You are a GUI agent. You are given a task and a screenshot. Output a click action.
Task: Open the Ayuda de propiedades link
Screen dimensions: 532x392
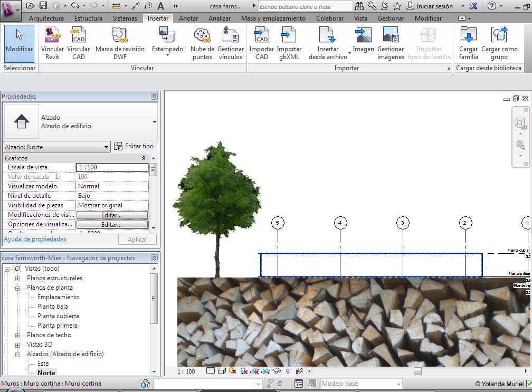pyautogui.click(x=35, y=239)
